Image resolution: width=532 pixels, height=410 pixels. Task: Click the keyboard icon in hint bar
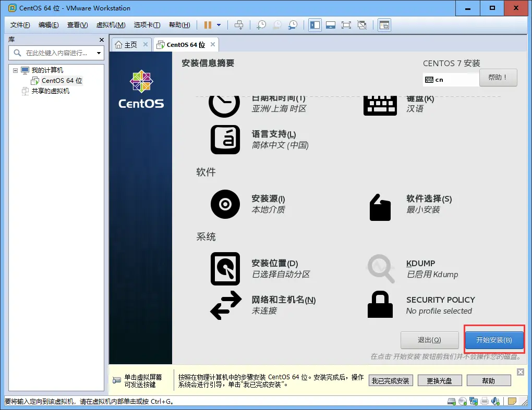click(x=117, y=380)
